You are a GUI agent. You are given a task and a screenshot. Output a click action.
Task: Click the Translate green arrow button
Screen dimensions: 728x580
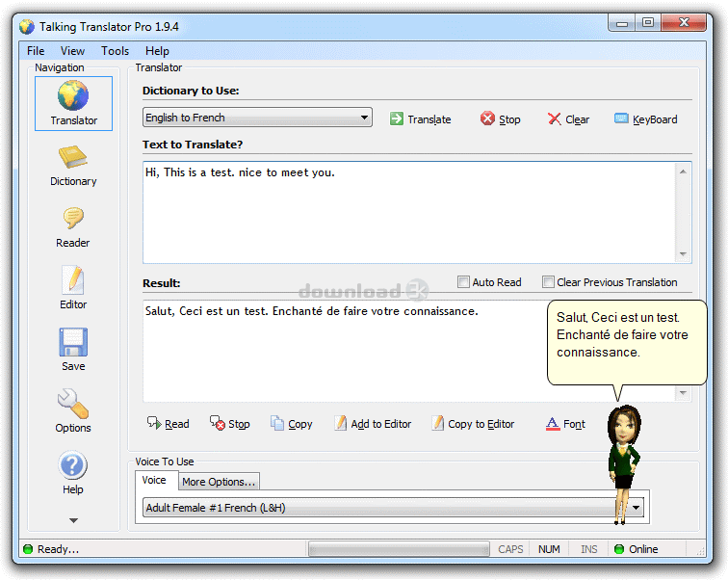tap(420, 119)
